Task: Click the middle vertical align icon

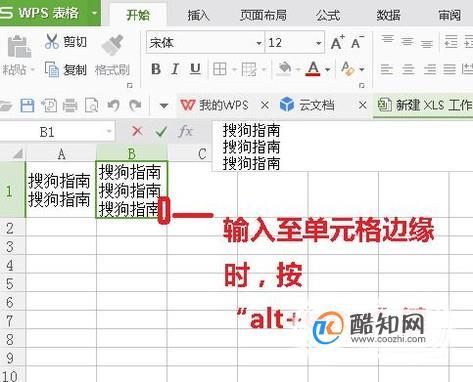Action: [x=407, y=42]
